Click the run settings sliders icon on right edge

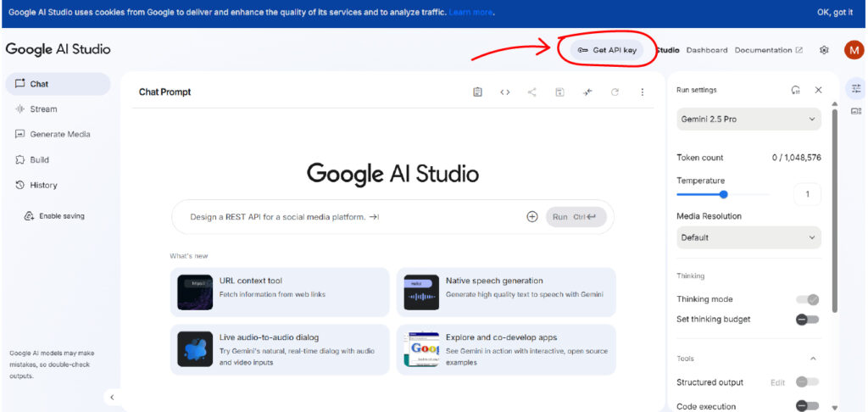[855, 88]
